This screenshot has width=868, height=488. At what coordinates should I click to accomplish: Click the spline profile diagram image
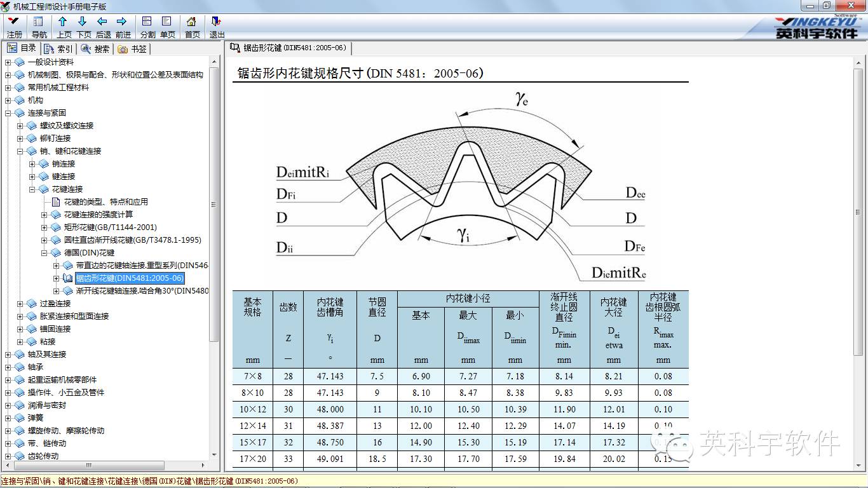tap(461, 187)
